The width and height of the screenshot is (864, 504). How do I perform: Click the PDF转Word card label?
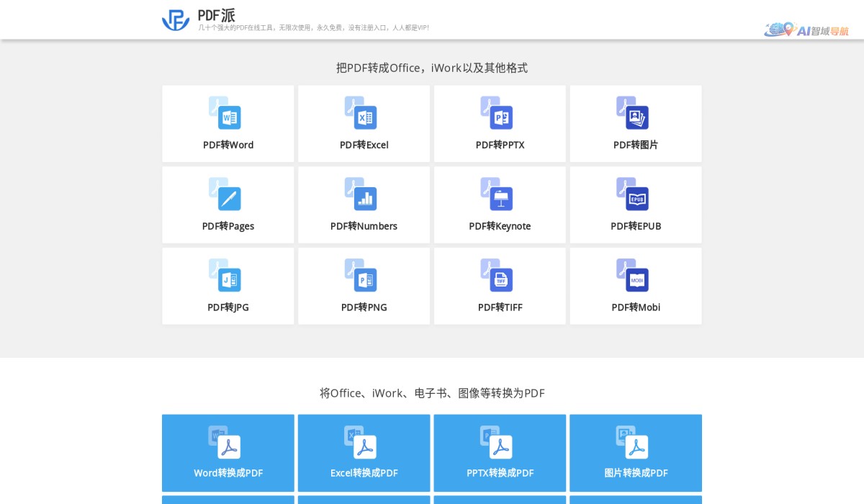tap(228, 145)
